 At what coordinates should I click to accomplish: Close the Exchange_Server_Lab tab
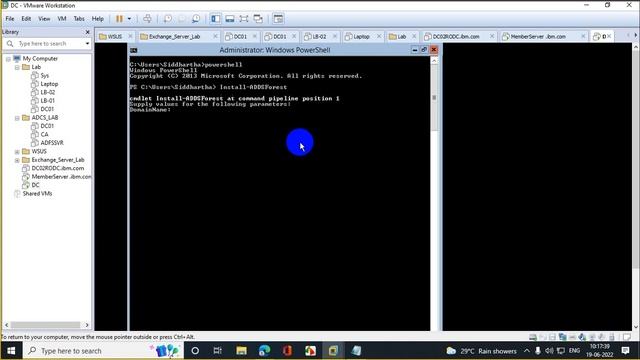pos(216,36)
